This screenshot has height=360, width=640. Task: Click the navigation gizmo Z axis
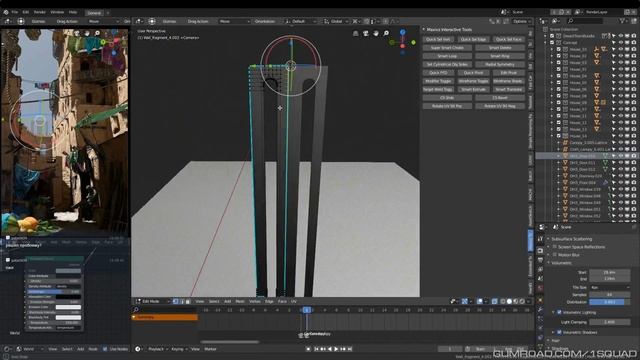point(402,32)
